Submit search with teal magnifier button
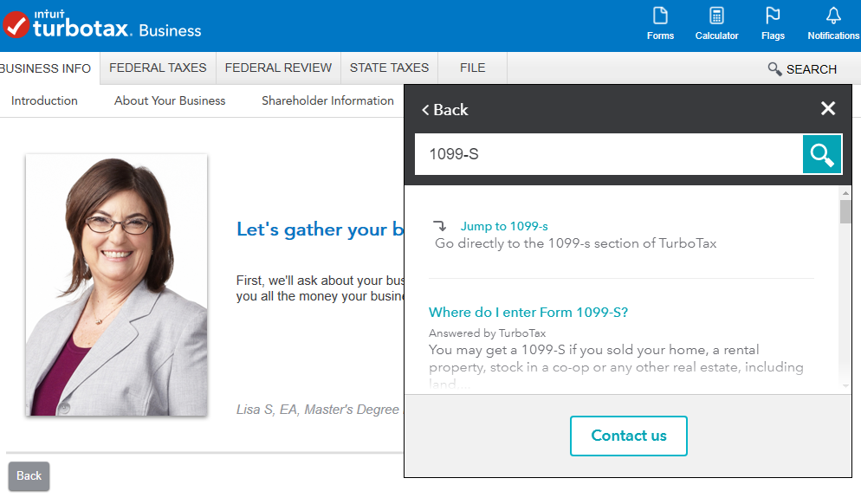 (821, 154)
